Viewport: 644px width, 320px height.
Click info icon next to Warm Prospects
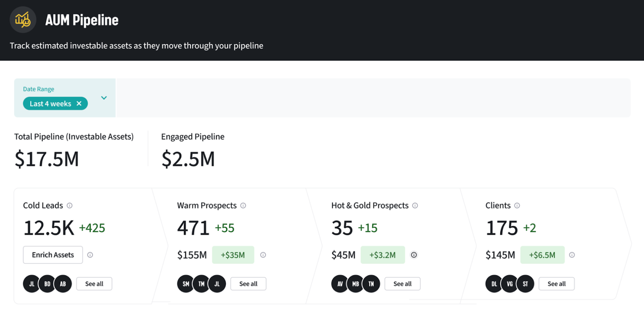pos(243,206)
